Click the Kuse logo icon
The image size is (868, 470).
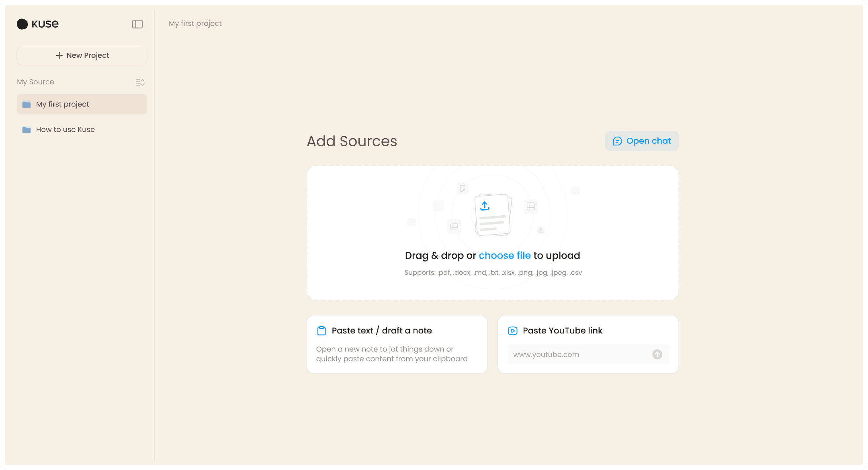point(23,24)
